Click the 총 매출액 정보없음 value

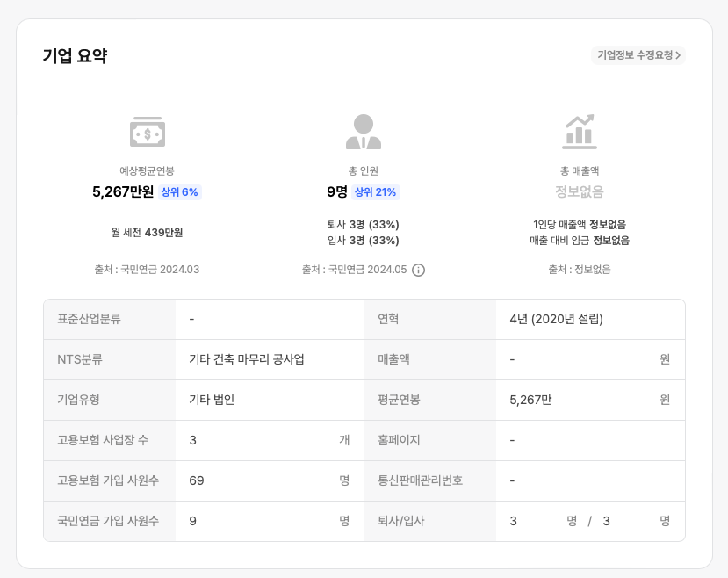pyautogui.click(x=580, y=191)
